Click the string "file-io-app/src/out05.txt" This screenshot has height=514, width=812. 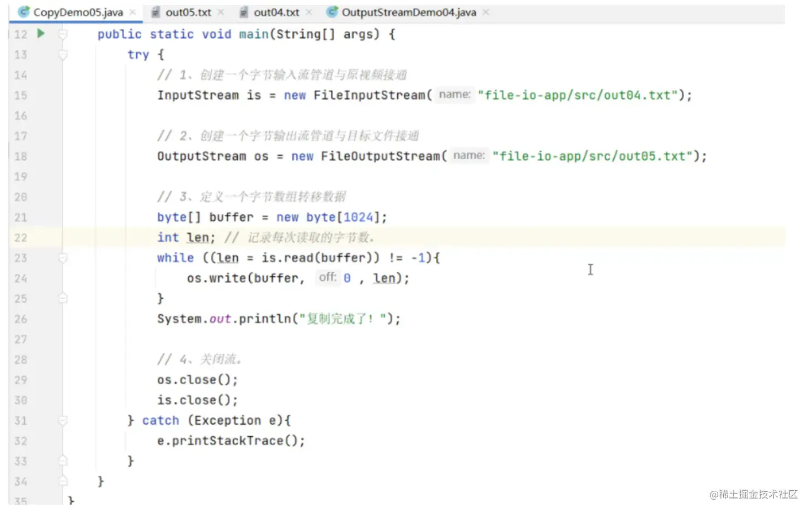[592, 156]
